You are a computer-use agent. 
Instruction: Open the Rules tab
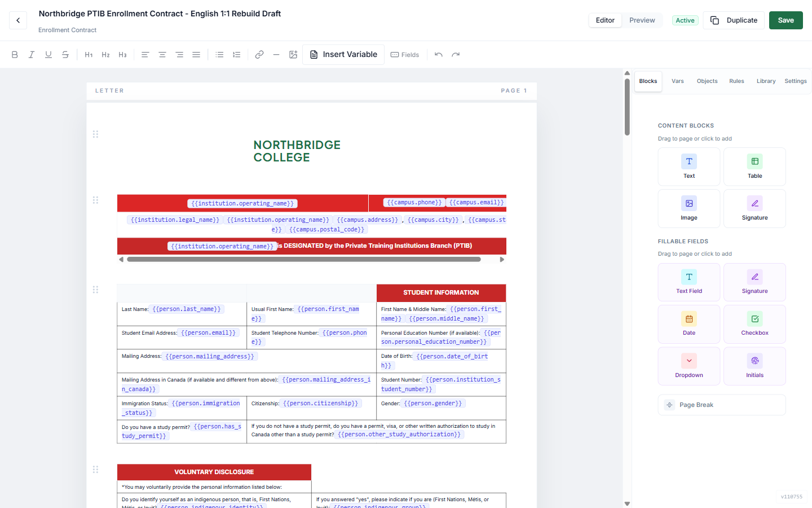736,81
